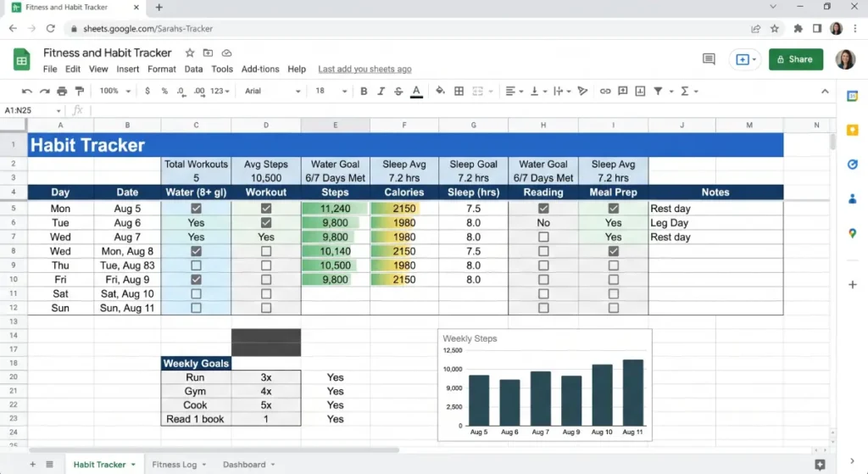This screenshot has height=474, width=868.
Task: Decrease decimal places icon
Action: [x=181, y=92]
